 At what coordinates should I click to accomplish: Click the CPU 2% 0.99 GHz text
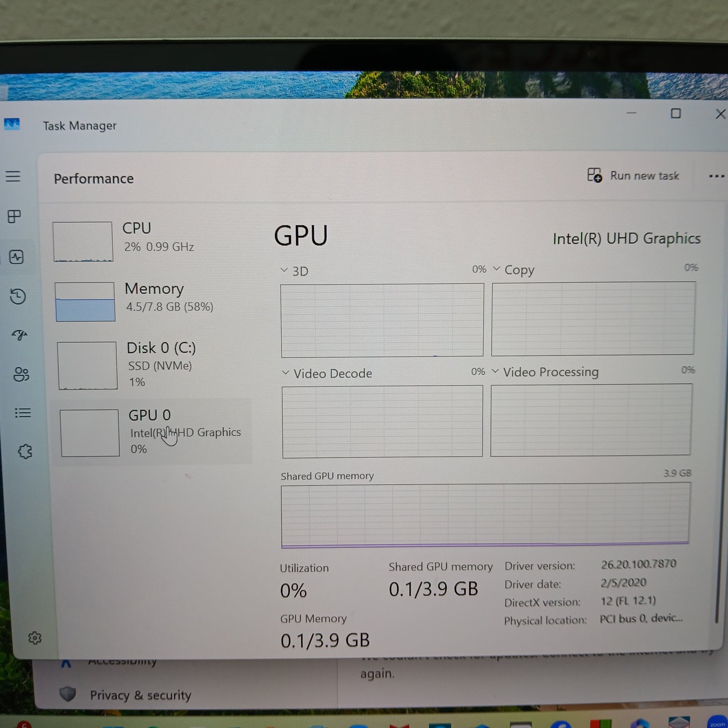click(x=159, y=247)
